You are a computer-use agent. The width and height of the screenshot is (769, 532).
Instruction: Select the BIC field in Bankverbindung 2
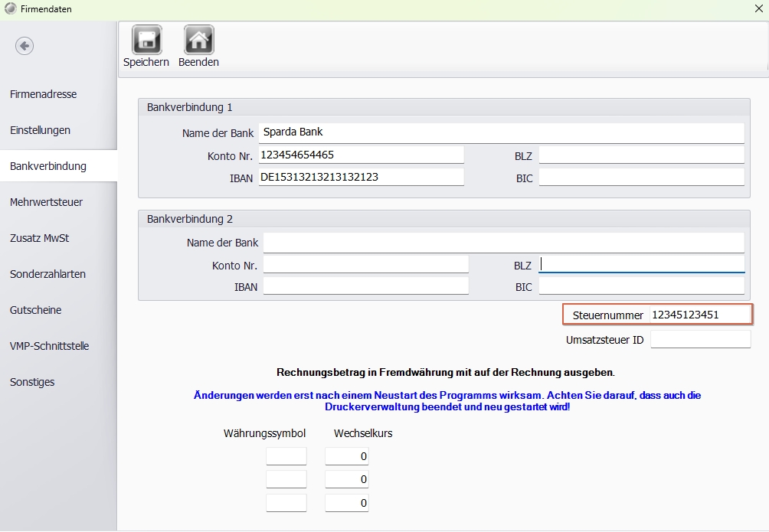(641, 286)
